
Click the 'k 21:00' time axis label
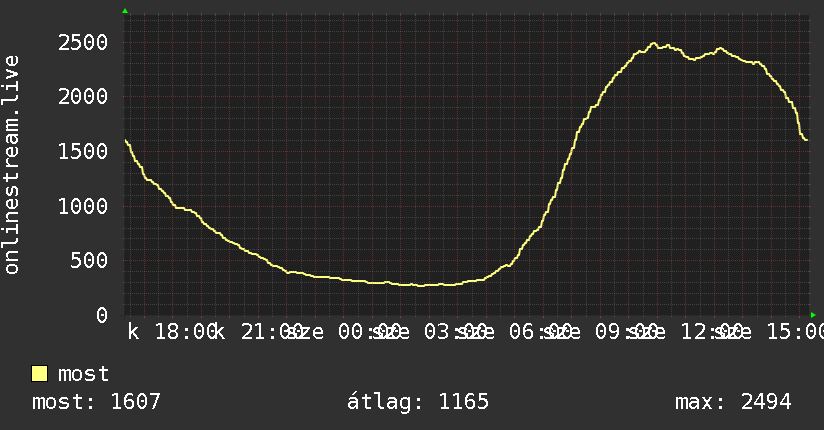click(x=259, y=332)
